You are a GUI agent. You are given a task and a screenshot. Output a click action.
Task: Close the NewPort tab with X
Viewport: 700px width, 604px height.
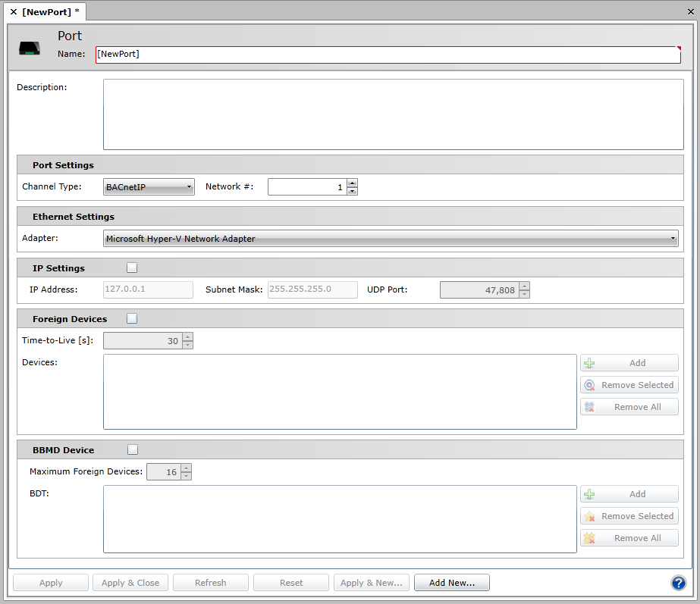tap(14, 12)
